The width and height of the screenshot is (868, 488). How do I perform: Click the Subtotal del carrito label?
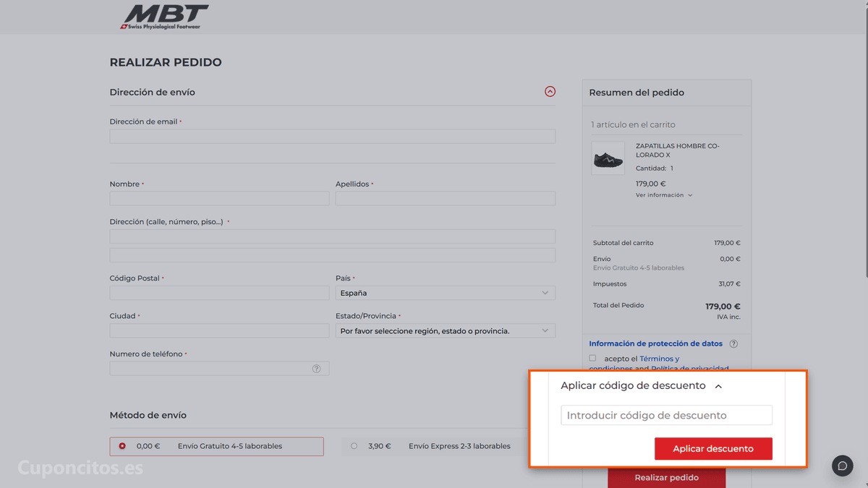[623, 243]
